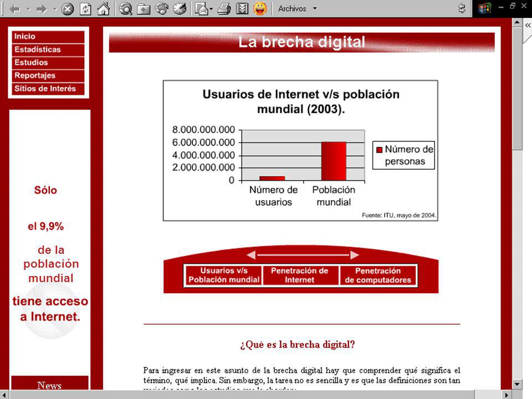532x399 pixels.
Task: Select the Usuarios v/s Población mundial tab
Action: coord(223,275)
